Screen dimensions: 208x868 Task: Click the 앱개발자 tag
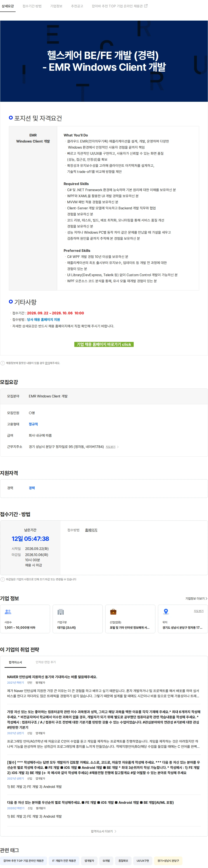click(x=89, y=860)
